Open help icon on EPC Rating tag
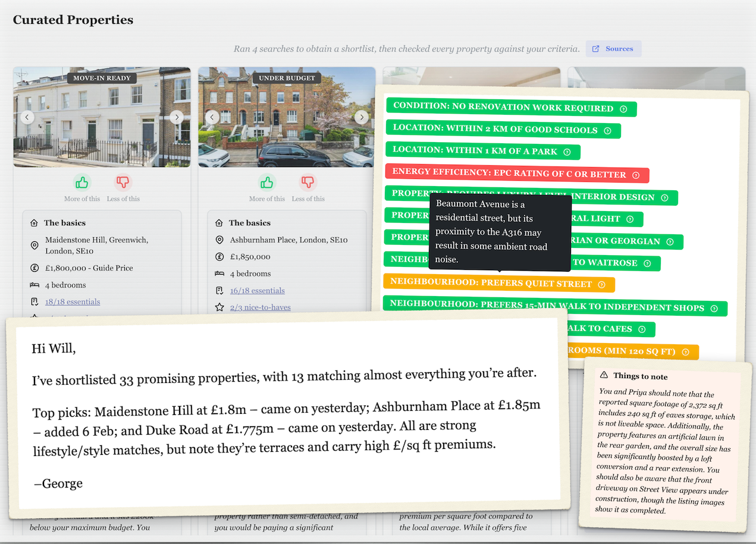Screen dimensions: 756x544 pos(636,175)
